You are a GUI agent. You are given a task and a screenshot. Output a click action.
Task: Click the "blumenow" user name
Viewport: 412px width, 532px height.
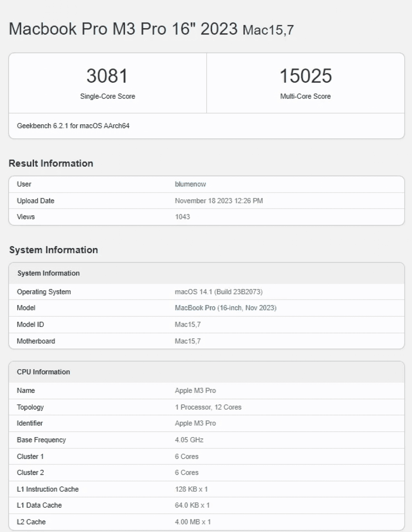point(190,184)
